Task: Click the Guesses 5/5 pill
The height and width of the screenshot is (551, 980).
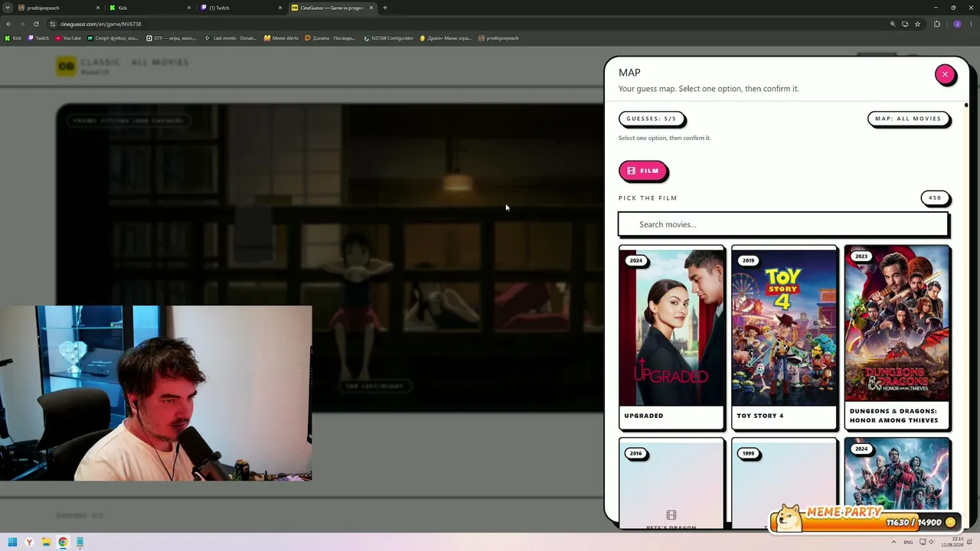Action: [652, 119]
